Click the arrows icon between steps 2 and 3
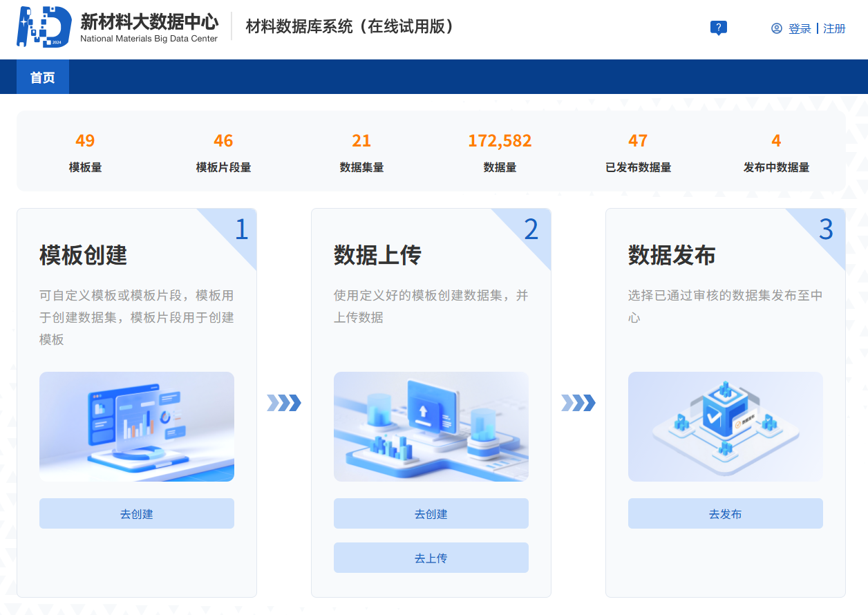Image resolution: width=868 pixels, height=615 pixels. 578,403
